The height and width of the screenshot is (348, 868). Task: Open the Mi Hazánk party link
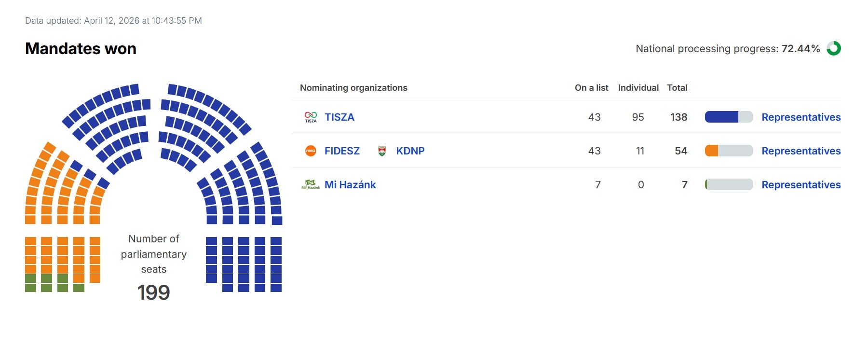[x=350, y=185]
